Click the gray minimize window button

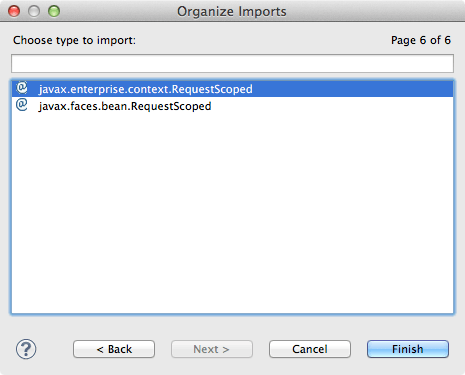coord(34,11)
